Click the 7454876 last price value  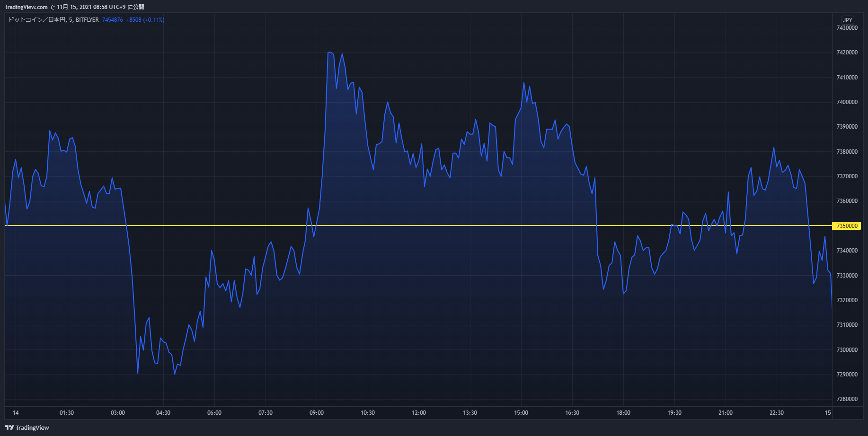(x=113, y=20)
